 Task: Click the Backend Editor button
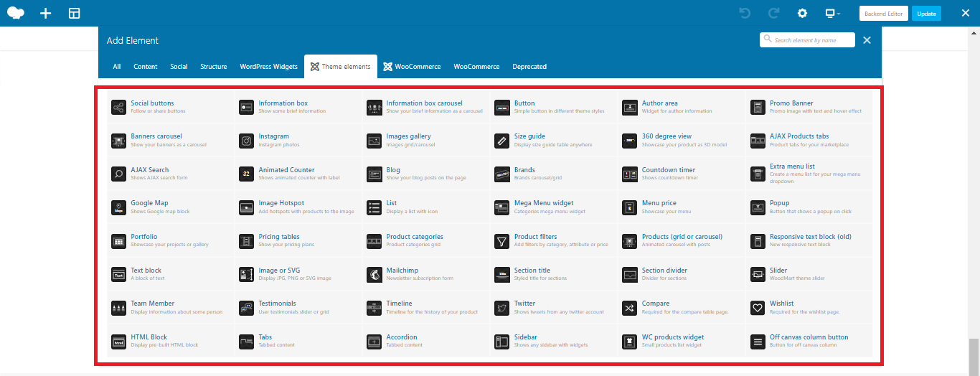[884, 14]
